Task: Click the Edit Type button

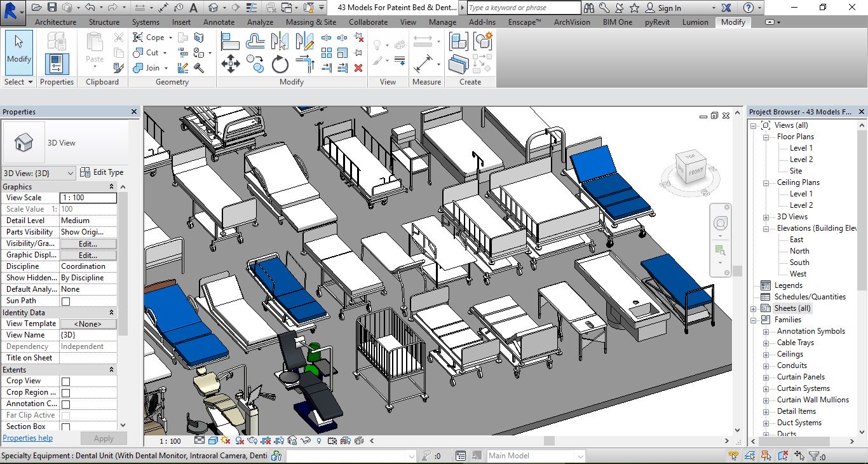Action: pyautogui.click(x=102, y=172)
